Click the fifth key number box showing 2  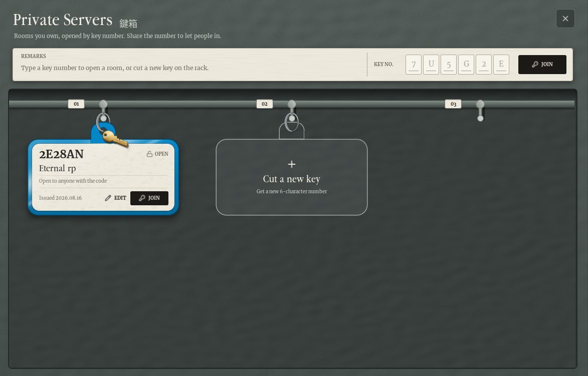(484, 65)
